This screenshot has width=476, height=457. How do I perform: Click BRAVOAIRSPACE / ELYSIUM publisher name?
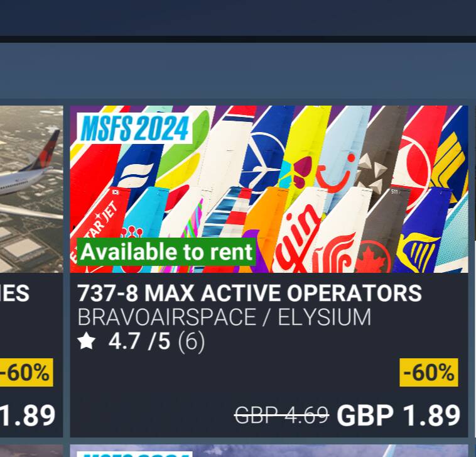(224, 317)
